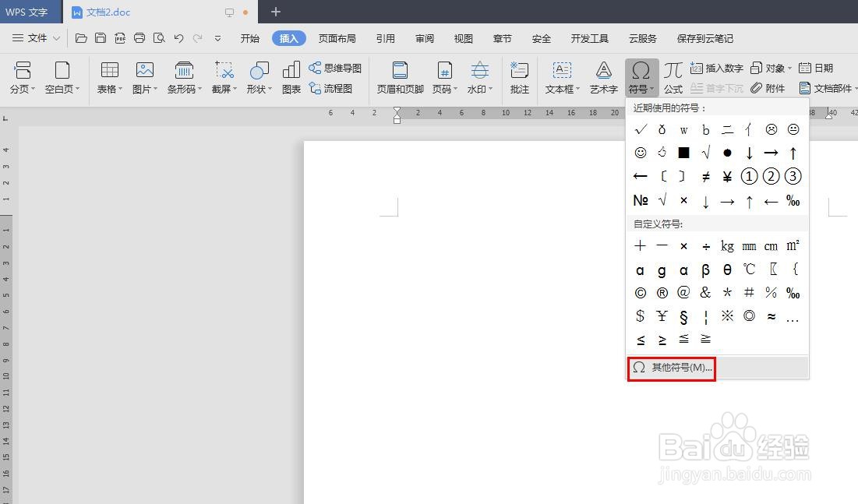Click 保存到云笔记
Screen dimensions: 858x504
[x=704, y=38]
